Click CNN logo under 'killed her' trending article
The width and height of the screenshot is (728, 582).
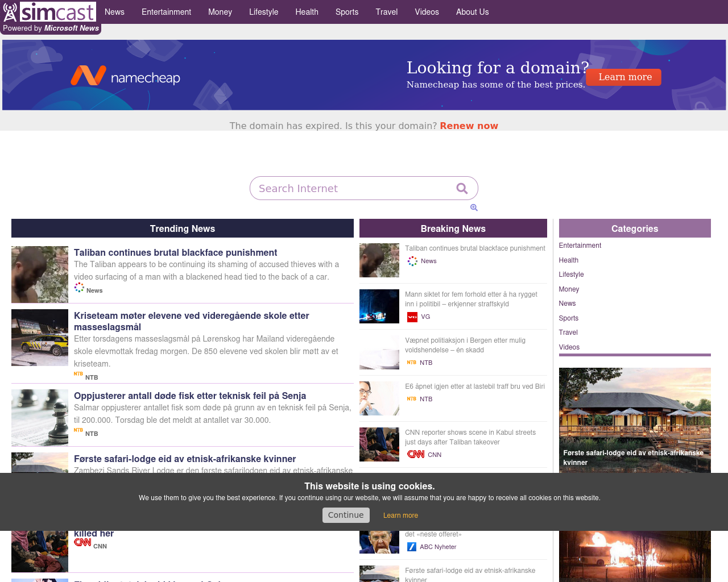(x=82, y=542)
